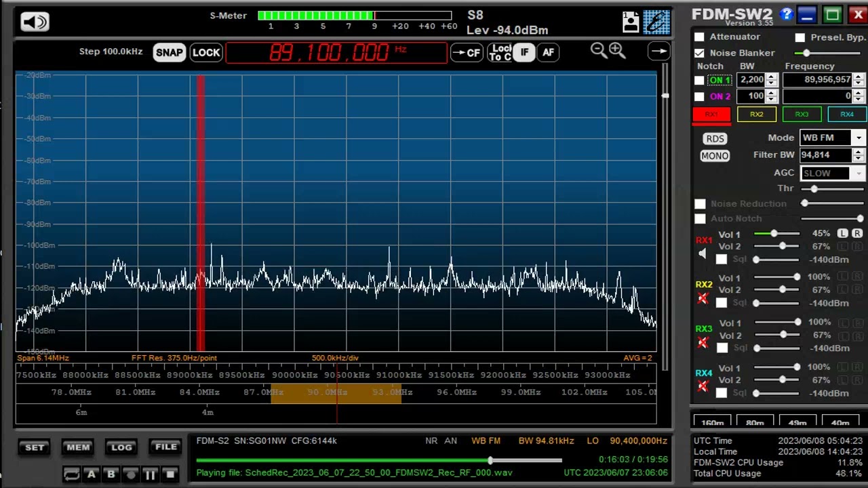Screen dimensions: 868x488
Task: Select the RX1 receiver tab
Action: click(x=711, y=115)
